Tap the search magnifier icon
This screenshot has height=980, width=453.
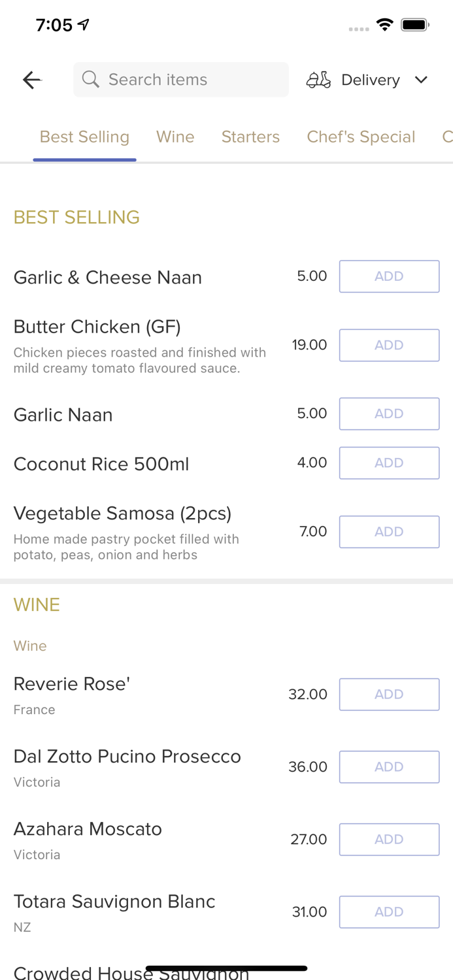tap(91, 80)
